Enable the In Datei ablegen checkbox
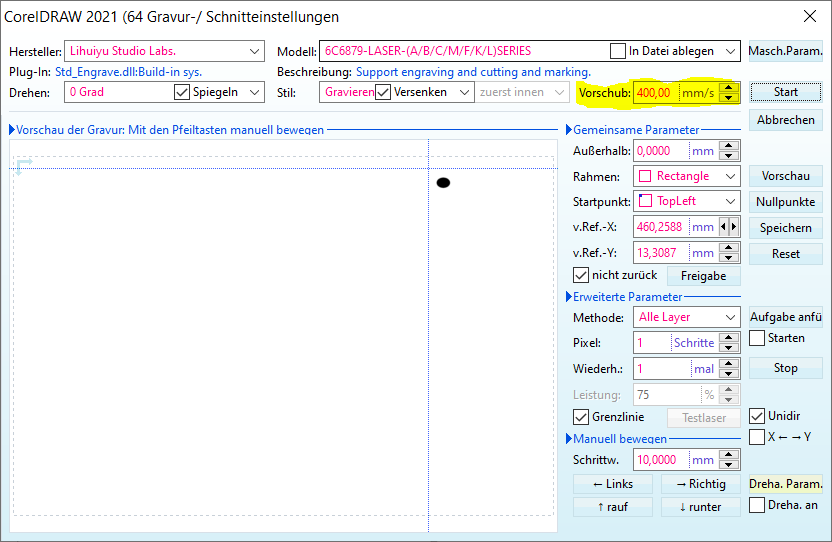The height and width of the screenshot is (542, 832). pyautogui.click(x=617, y=51)
